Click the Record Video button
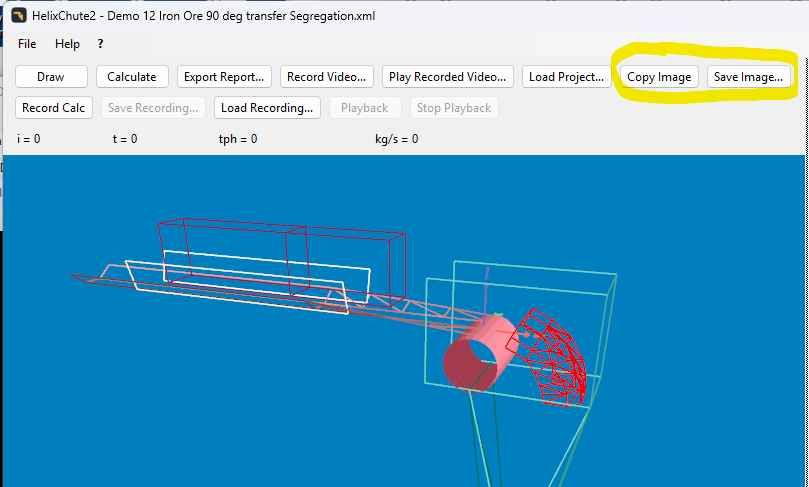809x487 pixels. click(327, 77)
